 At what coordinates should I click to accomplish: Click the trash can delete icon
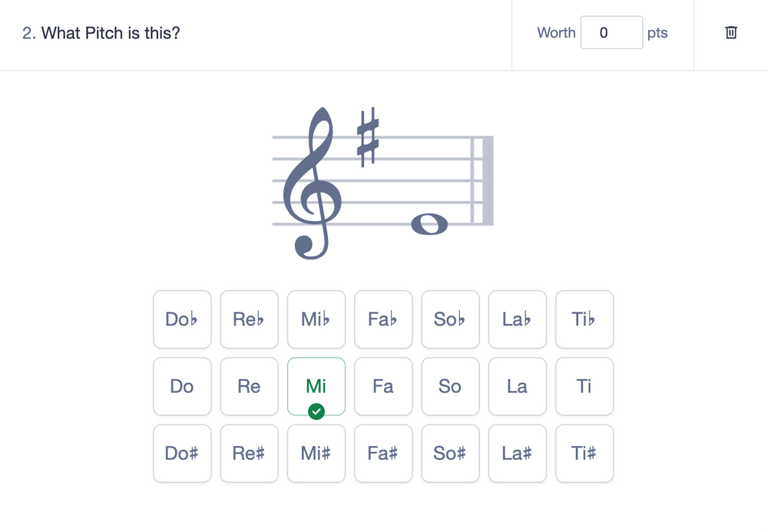pyautogui.click(x=730, y=33)
